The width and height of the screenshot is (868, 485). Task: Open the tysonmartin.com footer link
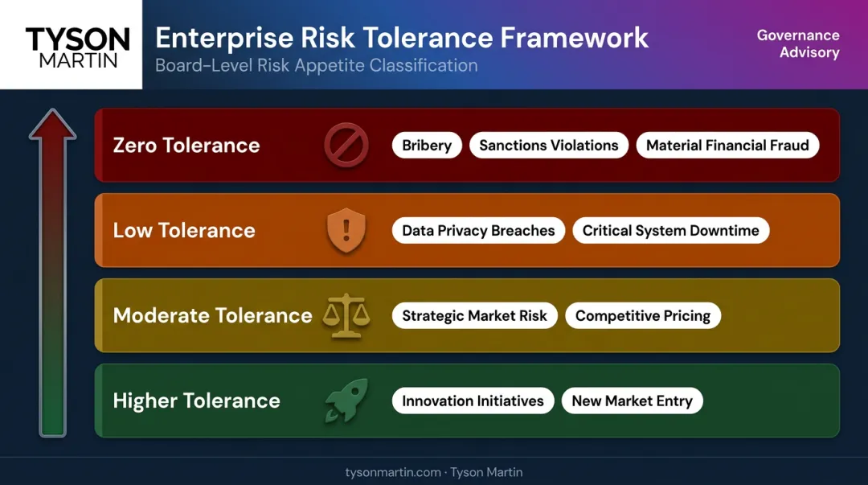click(x=393, y=472)
